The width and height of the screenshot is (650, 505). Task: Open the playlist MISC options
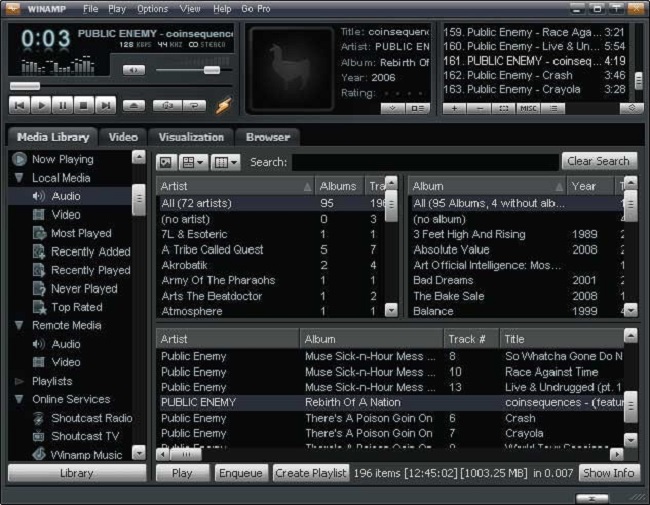[x=528, y=109]
